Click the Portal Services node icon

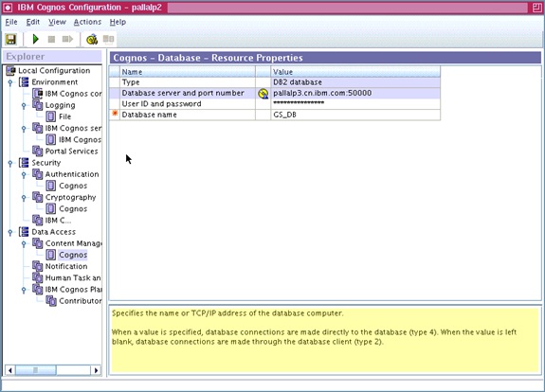38,151
